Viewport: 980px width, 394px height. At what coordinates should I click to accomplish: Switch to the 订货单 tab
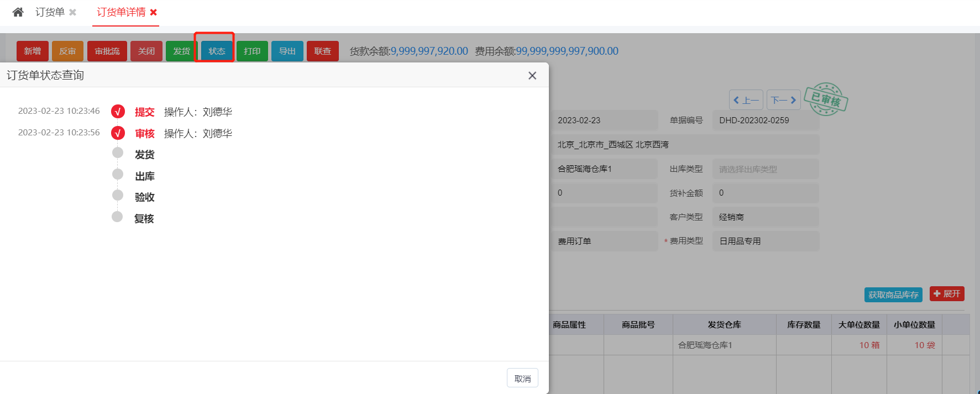tap(50, 12)
